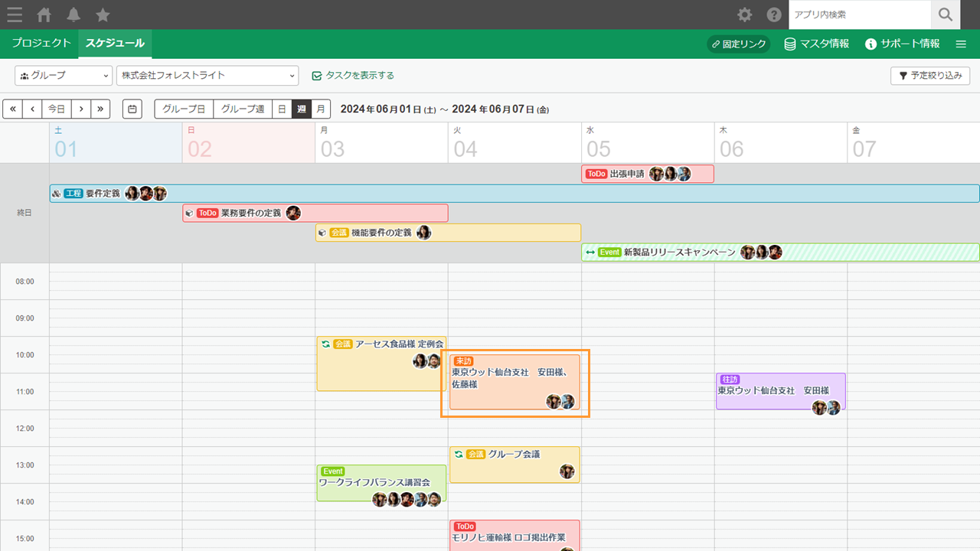980x551 pixels.
Task: Jump back with the double-left arrow
Action: pos(12,109)
